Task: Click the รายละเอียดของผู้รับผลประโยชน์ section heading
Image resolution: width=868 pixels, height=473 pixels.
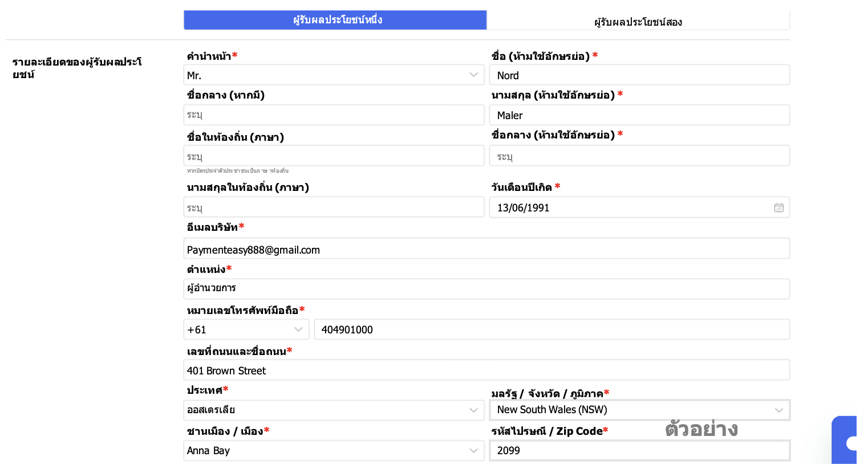Action: point(77,68)
